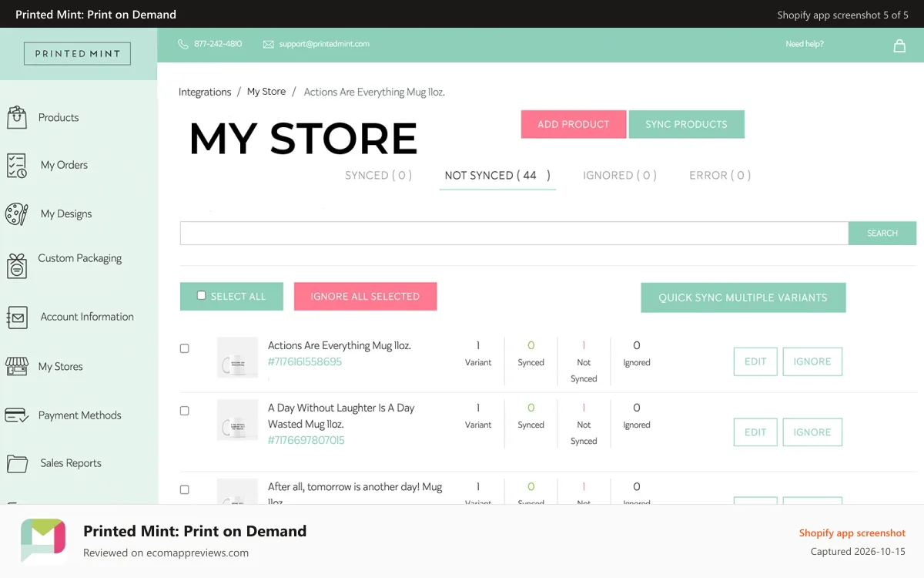Edit the A Day Without Laughter product

[x=755, y=432]
